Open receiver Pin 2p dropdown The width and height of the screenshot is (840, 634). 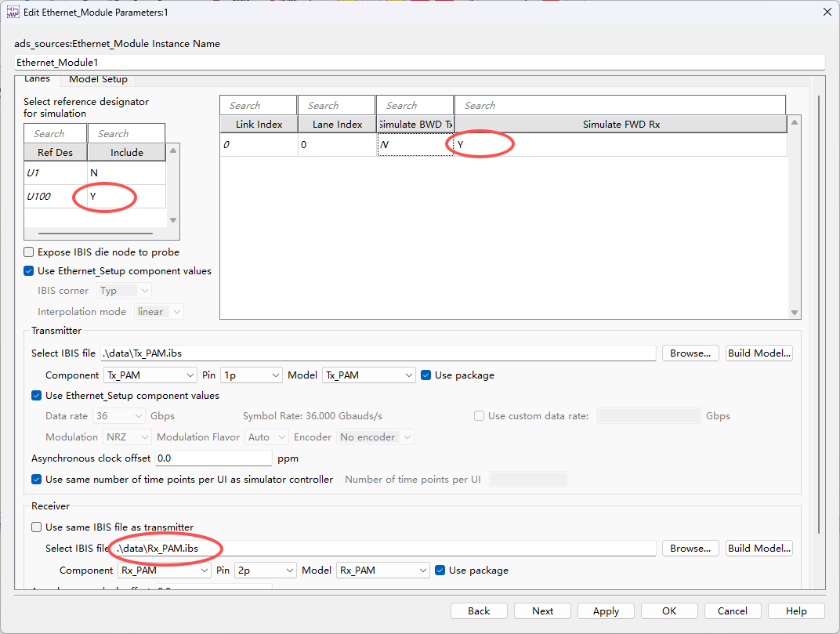[265, 571]
